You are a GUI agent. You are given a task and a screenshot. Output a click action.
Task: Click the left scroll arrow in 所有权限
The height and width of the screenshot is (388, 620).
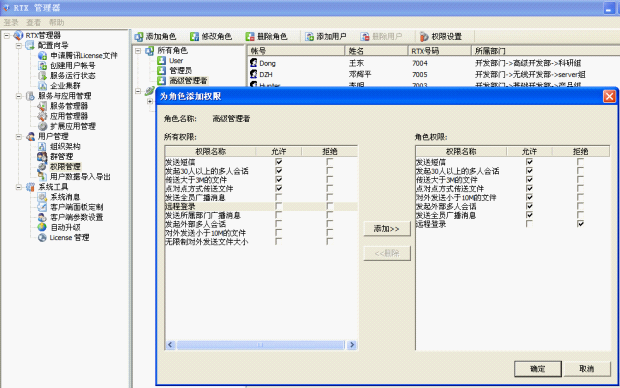170,345
